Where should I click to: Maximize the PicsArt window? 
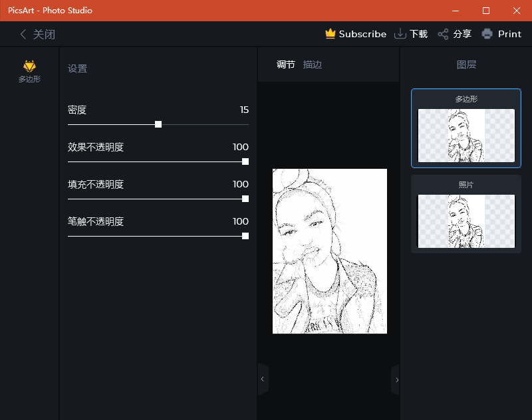[x=486, y=11]
